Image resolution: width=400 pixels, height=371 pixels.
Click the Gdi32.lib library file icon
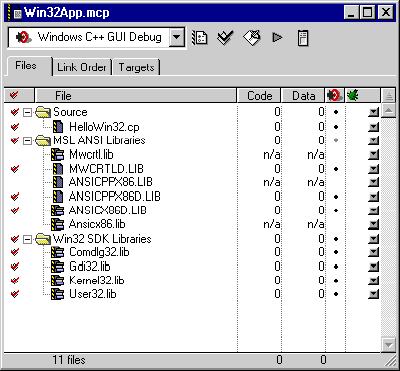point(57,267)
